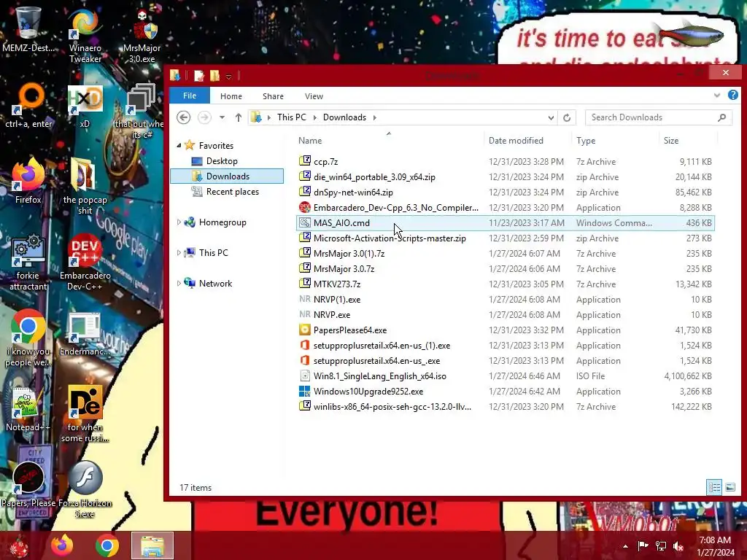
Task: Go up one folder level
Action: pos(239,117)
